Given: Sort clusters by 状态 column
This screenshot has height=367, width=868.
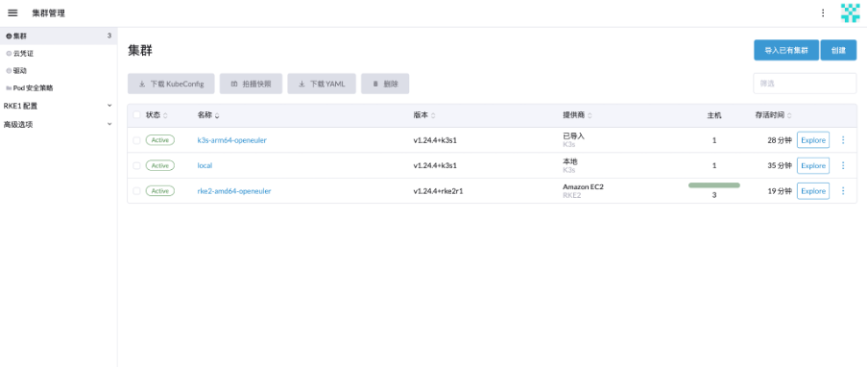Looking at the screenshot, I should tap(157, 115).
